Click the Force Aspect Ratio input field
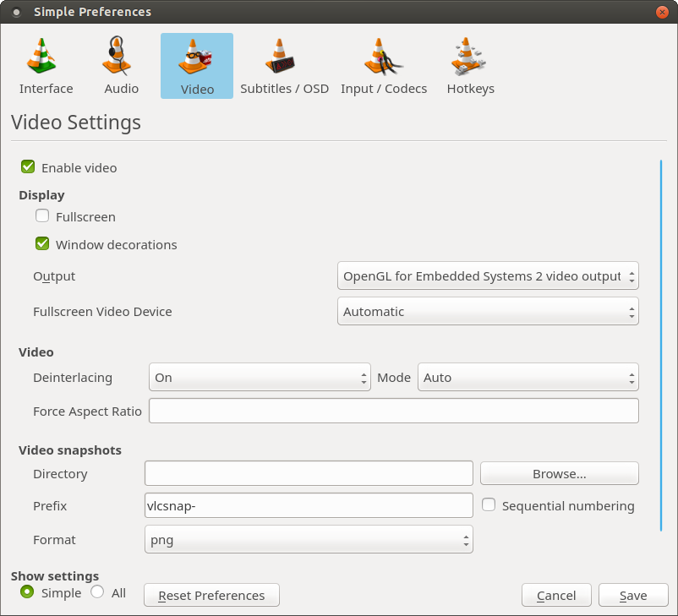 (393, 412)
